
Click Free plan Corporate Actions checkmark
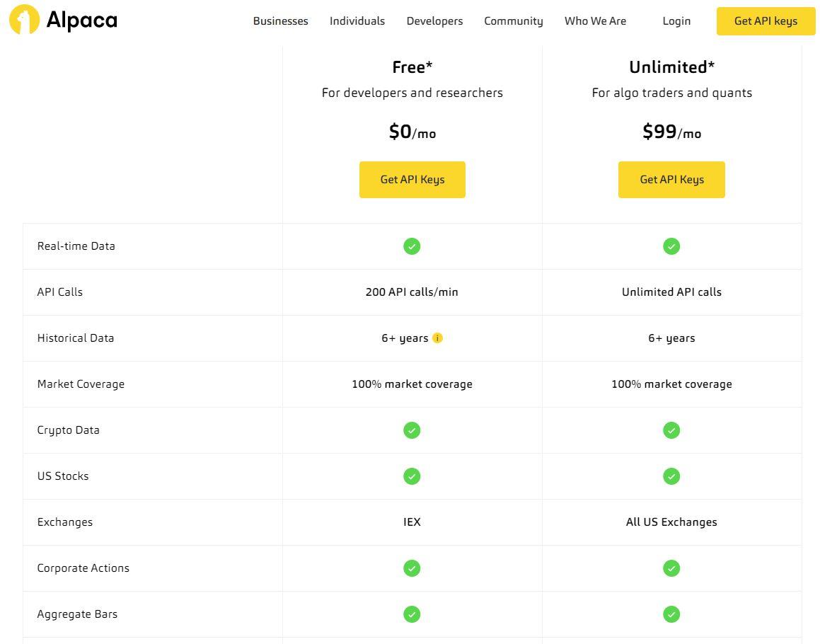pos(412,568)
